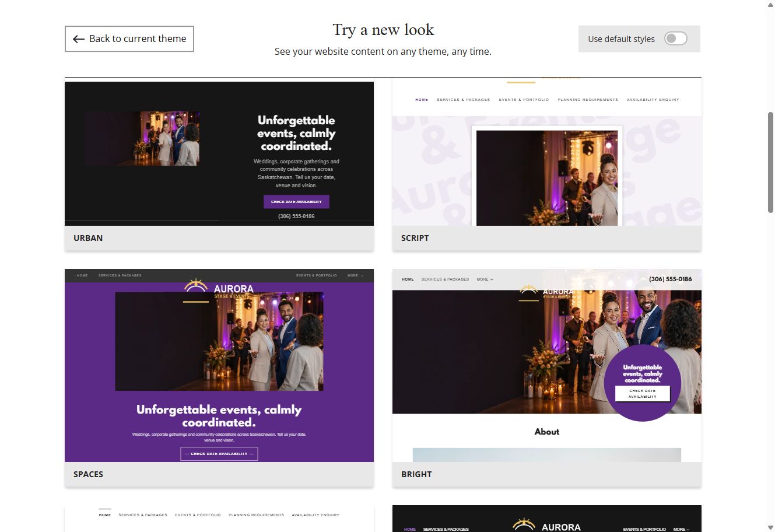Click scrollbar up arrow
Viewport: 775px width, 532px height.
pos(770,4)
